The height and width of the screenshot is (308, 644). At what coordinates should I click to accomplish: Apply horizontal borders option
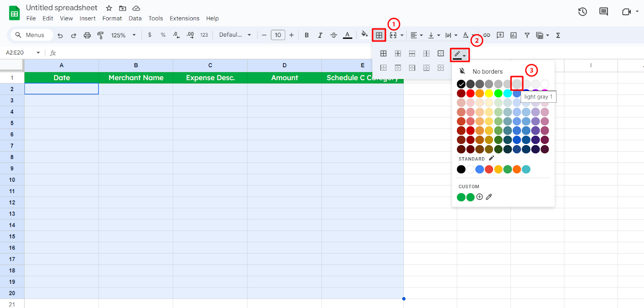pos(412,53)
